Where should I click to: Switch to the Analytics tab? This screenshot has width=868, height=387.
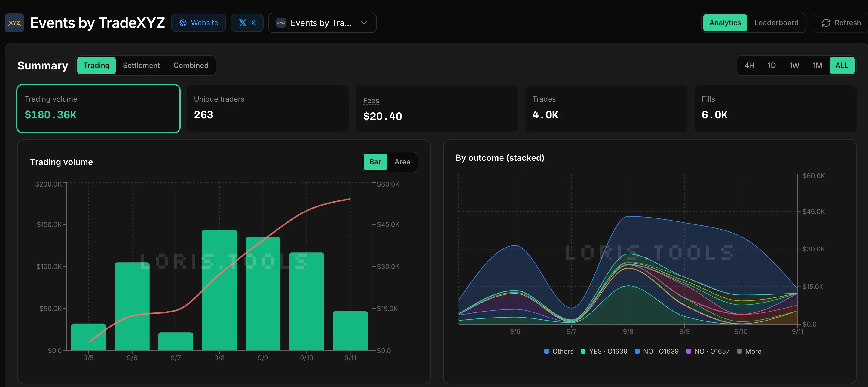point(725,23)
